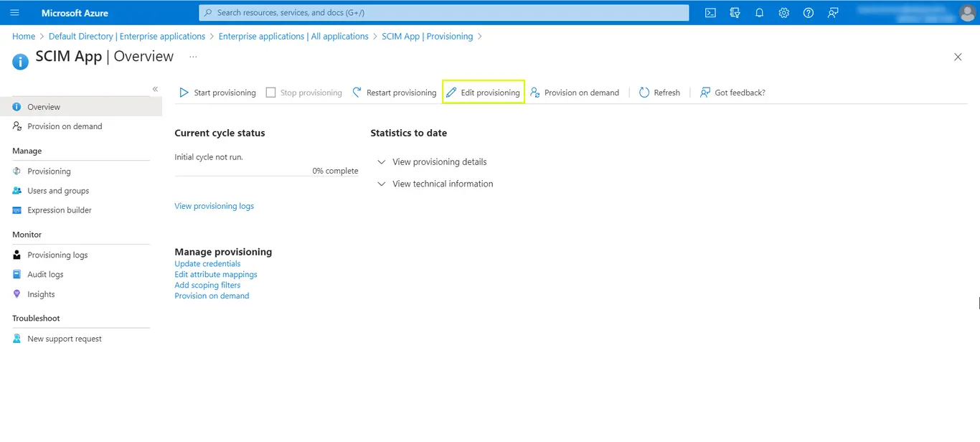
Task: Click the View provisioning logs link
Action: point(214,207)
